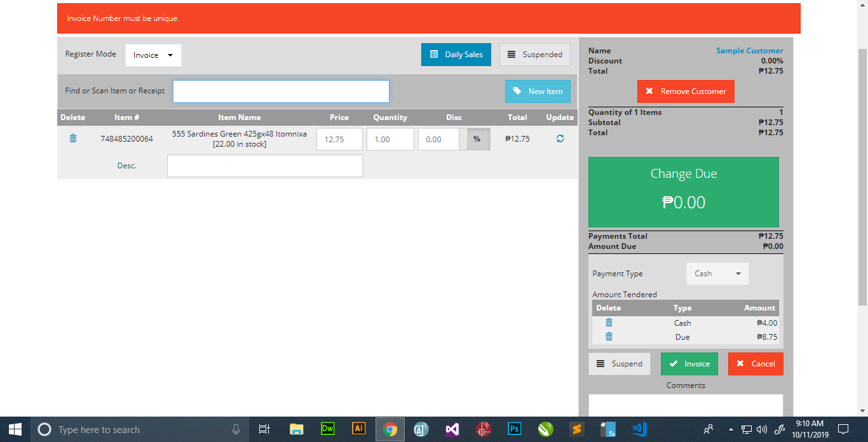This screenshot has height=442, width=868.
Task: Open the Register Mode dropdown
Action: [x=153, y=55]
